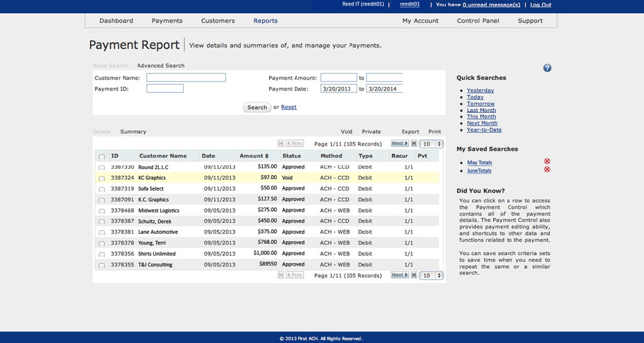
Task: Check the Lane Automotive row checkbox
Action: click(x=101, y=232)
